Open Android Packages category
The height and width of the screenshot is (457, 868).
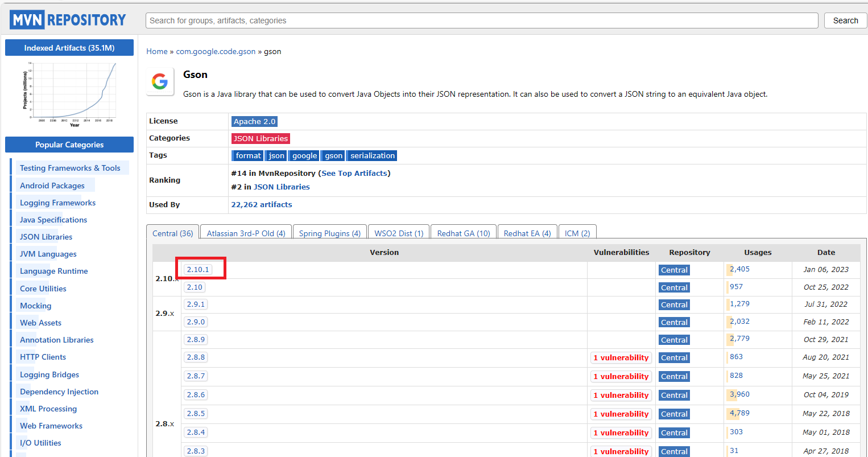click(x=52, y=186)
